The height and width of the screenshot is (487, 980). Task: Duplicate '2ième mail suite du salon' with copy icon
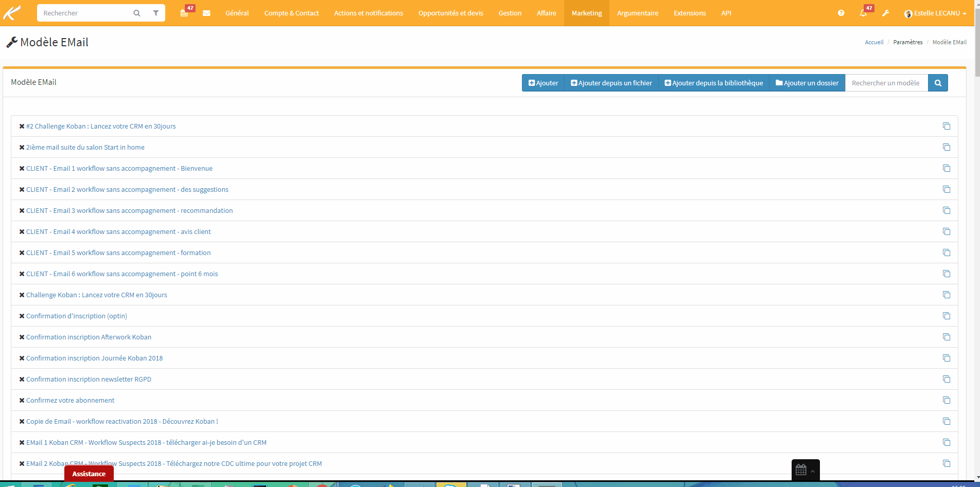pyautogui.click(x=947, y=147)
